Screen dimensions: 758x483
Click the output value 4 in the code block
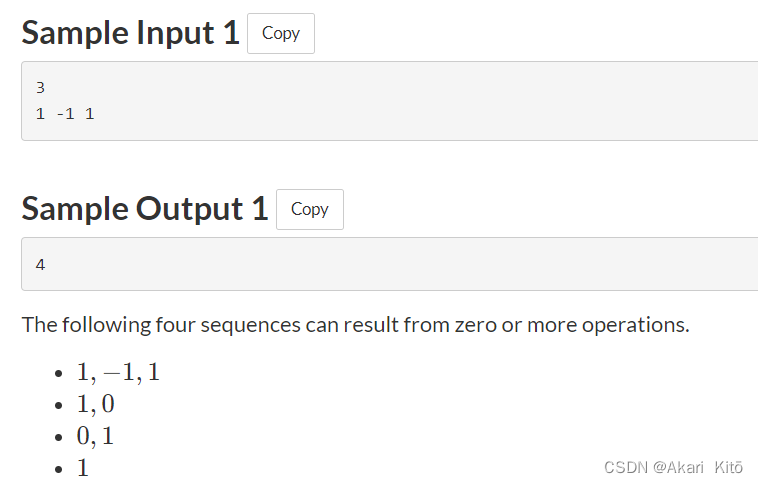[40, 264]
